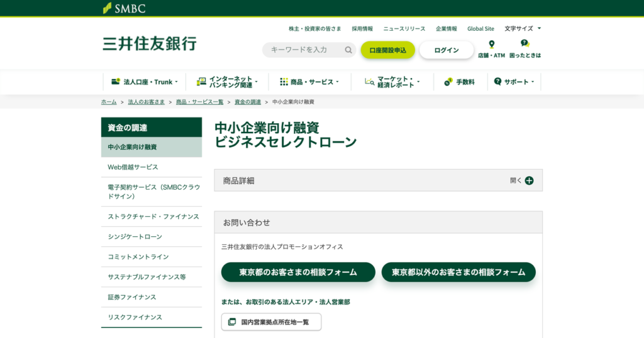The height and width of the screenshot is (338, 644).
Task: Expand マーケット・経済レポート menu
Action: point(392,82)
